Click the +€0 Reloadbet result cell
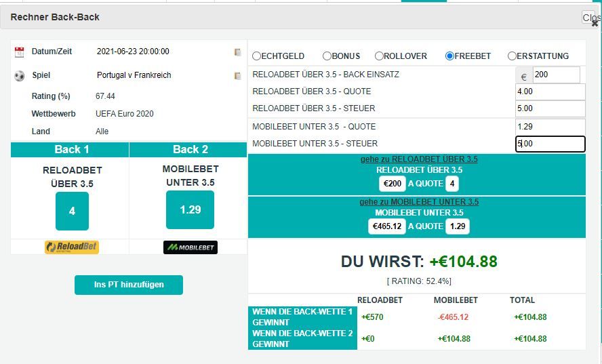Viewport: 602px width, 364px height. 368,339
